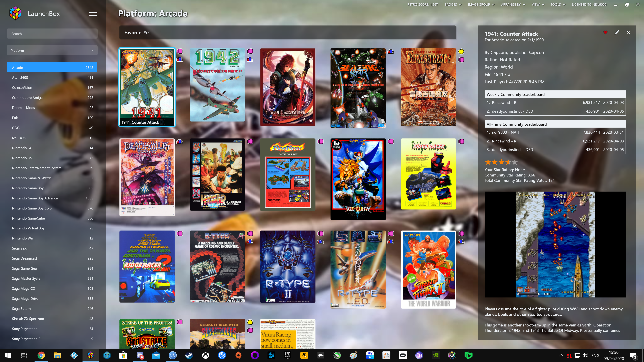Select Sega Mega Drive platform
Screen dimensions: 644x362
point(52,298)
